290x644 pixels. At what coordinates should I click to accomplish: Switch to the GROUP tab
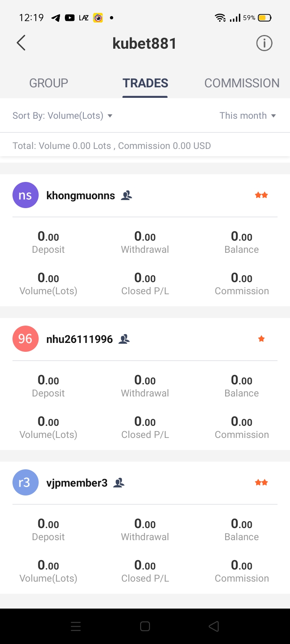(49, 83)
